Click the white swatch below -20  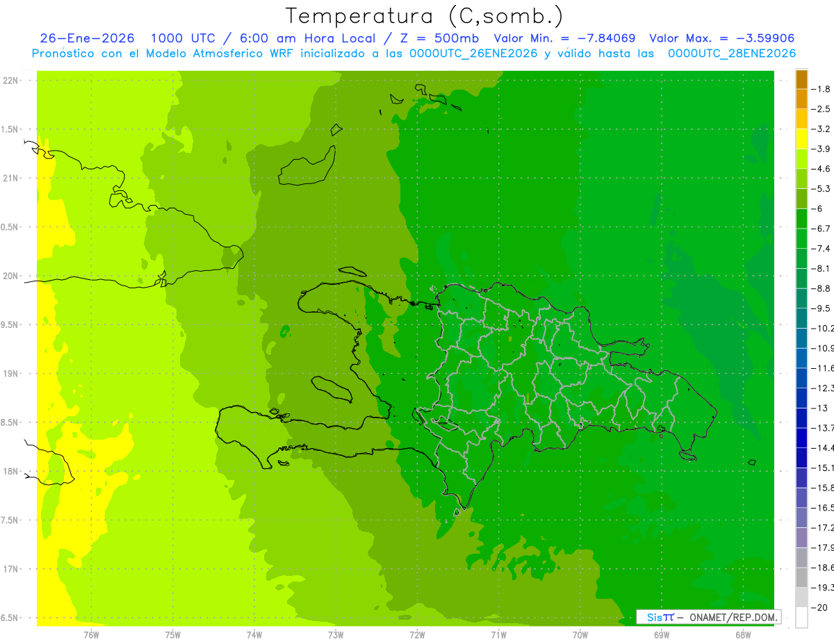coord(801,618)
